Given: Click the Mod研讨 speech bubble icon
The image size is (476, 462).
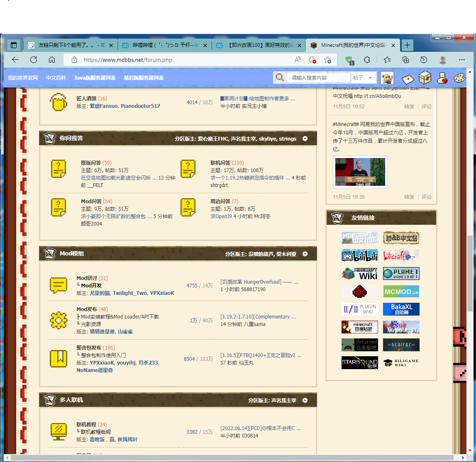Looking at the screenshot, I should (x=59, y=285).
